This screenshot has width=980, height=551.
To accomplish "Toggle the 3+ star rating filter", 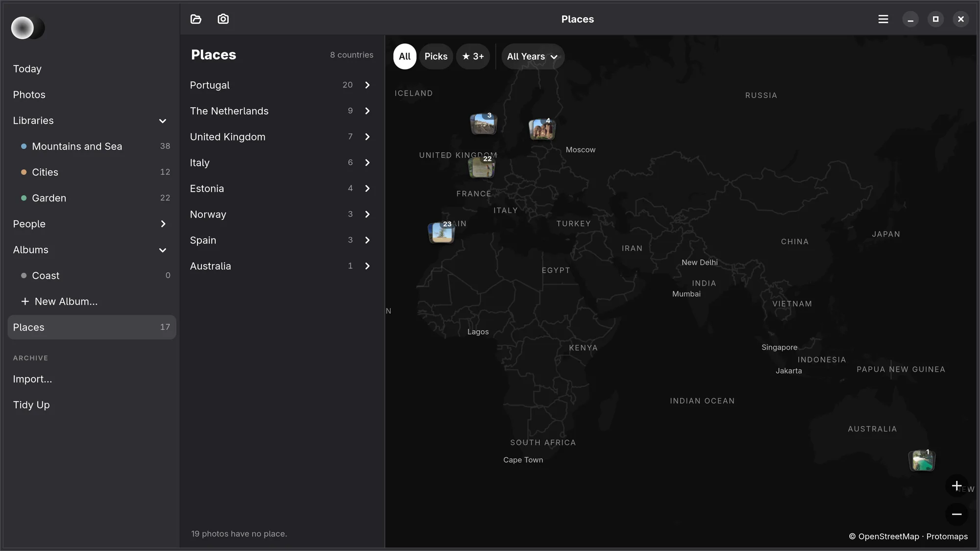I will pyautogui.click(x=473, y=57).
